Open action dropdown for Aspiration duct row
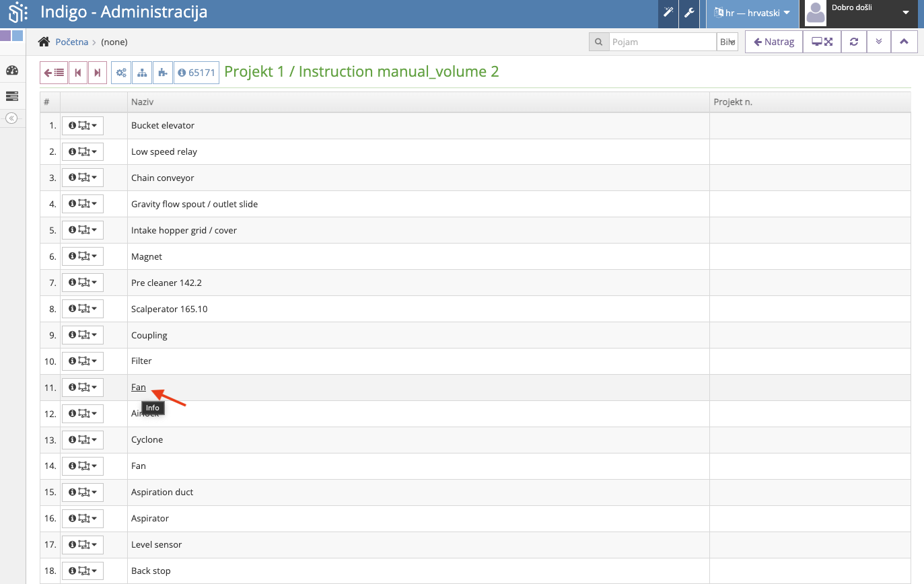The image size is (924, 584). [x=83, y=492]
